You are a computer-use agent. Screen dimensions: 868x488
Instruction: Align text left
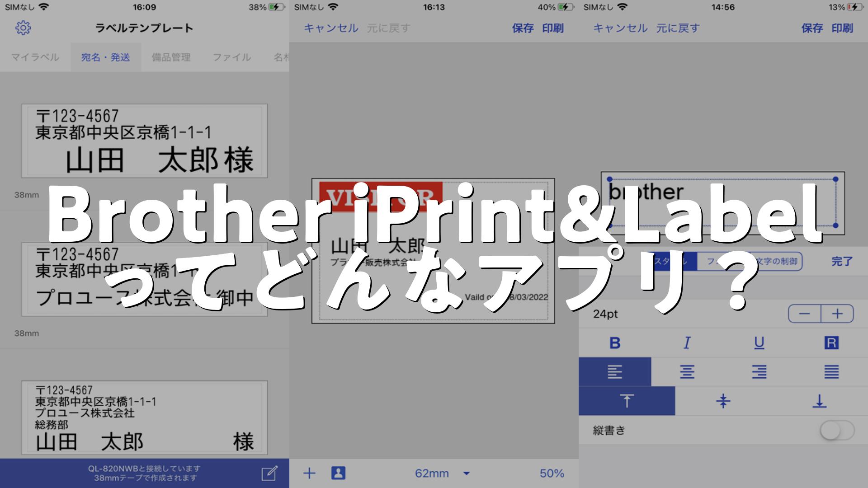click(615, 372)
